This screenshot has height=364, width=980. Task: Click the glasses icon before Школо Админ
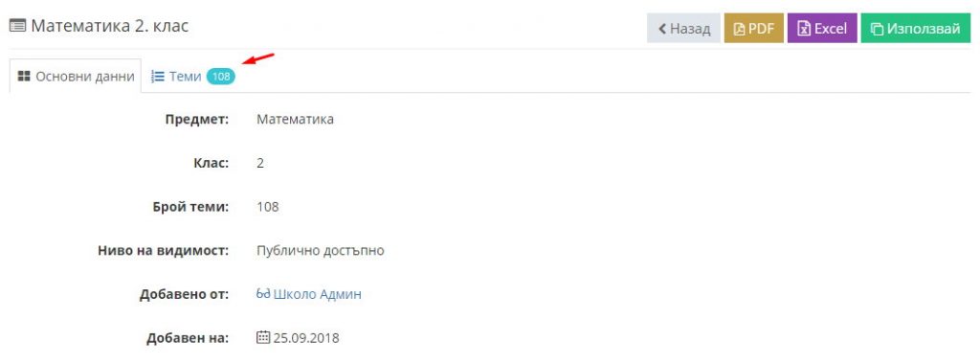pyautogui.click(x=263, y=294)
